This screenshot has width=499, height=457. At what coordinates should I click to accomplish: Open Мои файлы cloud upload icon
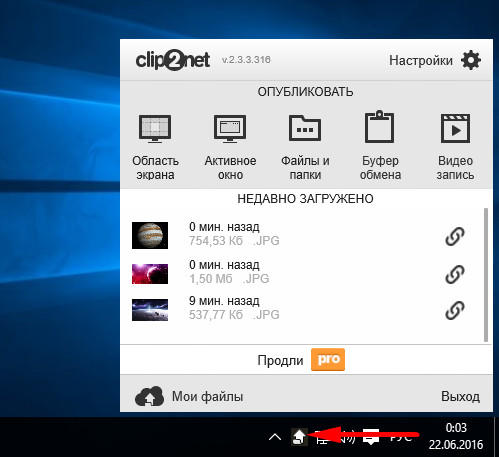click(149, 396)
